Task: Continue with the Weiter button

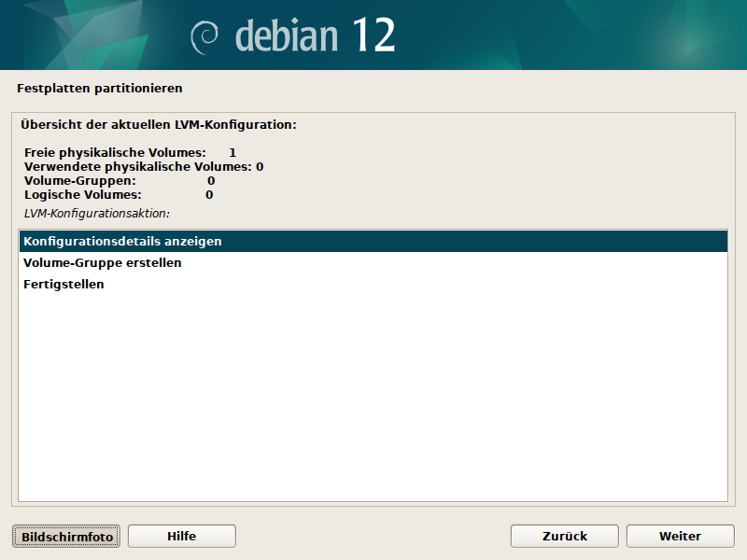Action: point(680,536)
